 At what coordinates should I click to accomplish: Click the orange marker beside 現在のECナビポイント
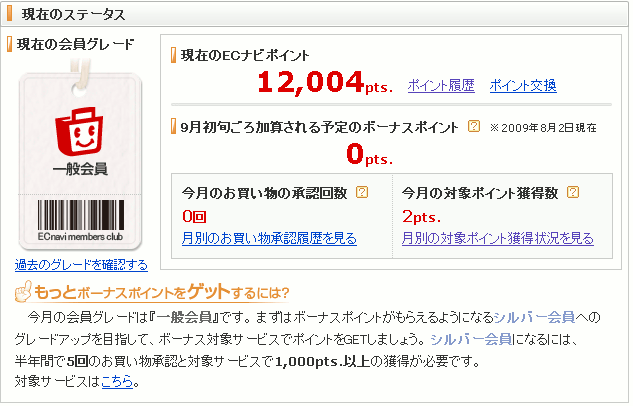pyautogui.click(x=174, y=55)
